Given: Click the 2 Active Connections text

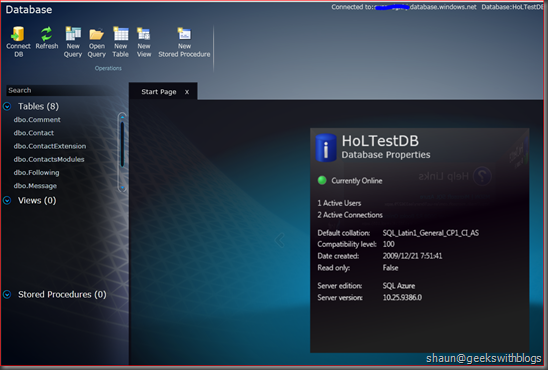Looking at the screenshot, I should [x=350, y=215].
